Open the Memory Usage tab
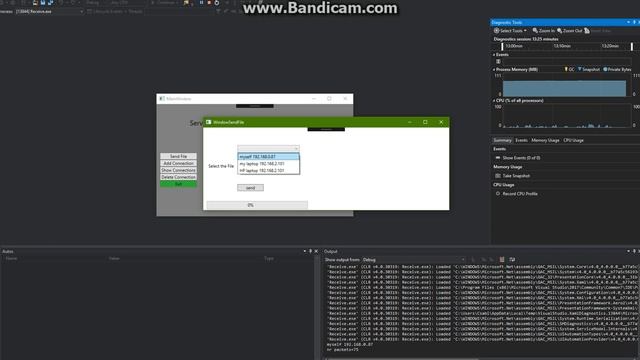Image resolution: width=640 pixels, height=360 pixels. click(545, 140)
